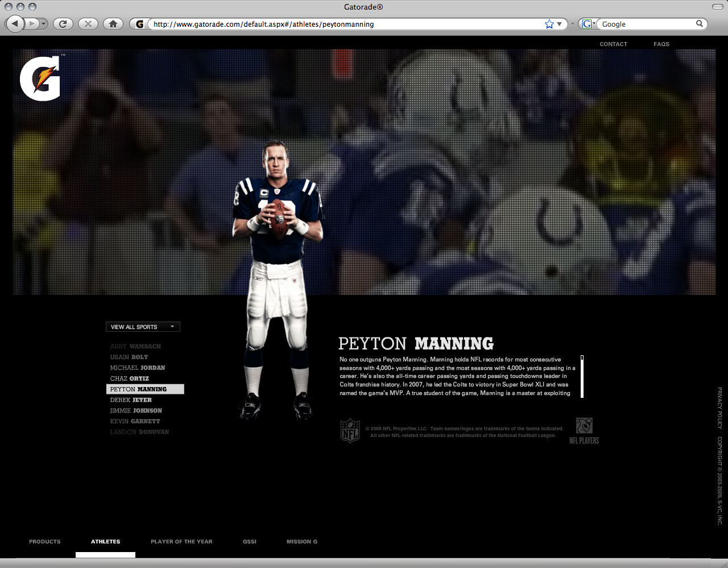
Task: Open the back/forward history dropdown arrow
Action: tap(43, 24)
